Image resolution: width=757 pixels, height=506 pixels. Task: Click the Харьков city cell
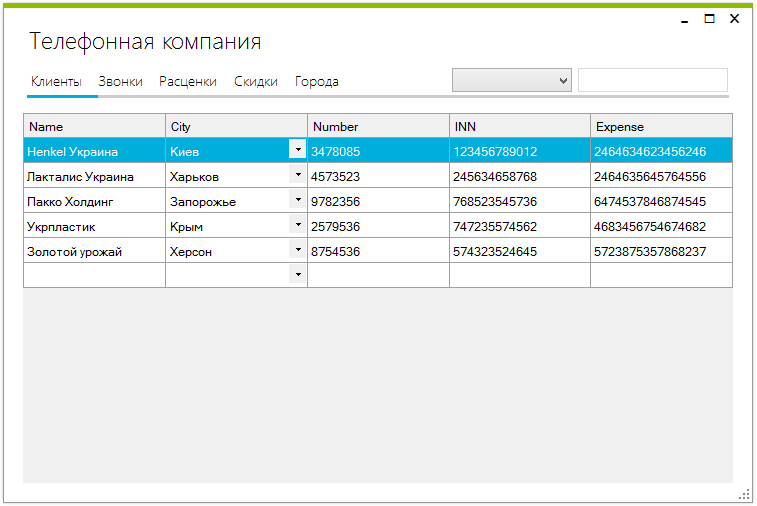tap(228, 176)
